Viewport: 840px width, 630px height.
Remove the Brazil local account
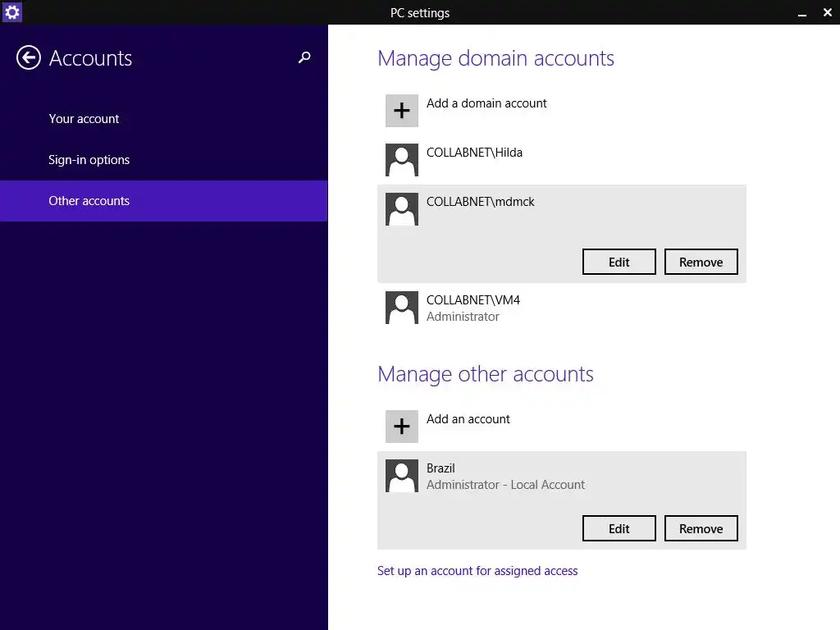point(701,529)
